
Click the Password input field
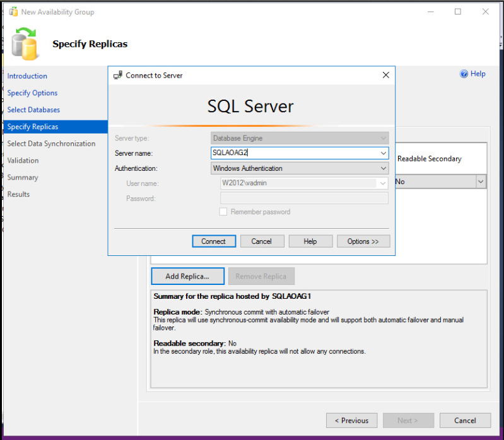pos(304,198)
